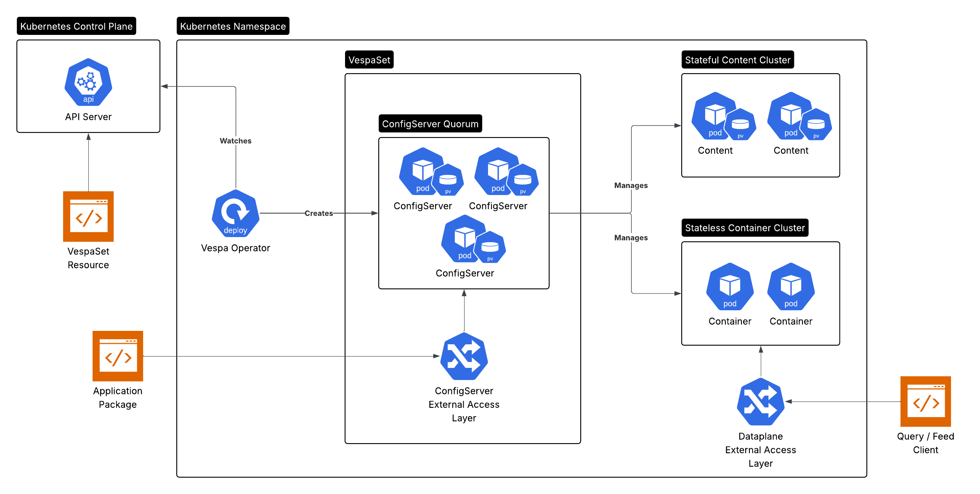Click the Vespa Operator deploy icon
This screenshot has width=980, height=494.
235,214
